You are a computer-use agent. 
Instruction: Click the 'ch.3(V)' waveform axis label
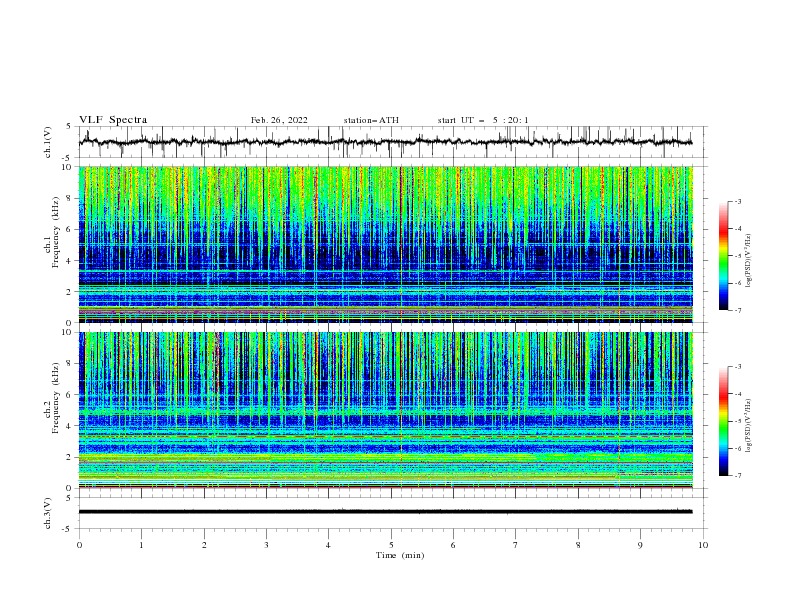coord(48,513)
